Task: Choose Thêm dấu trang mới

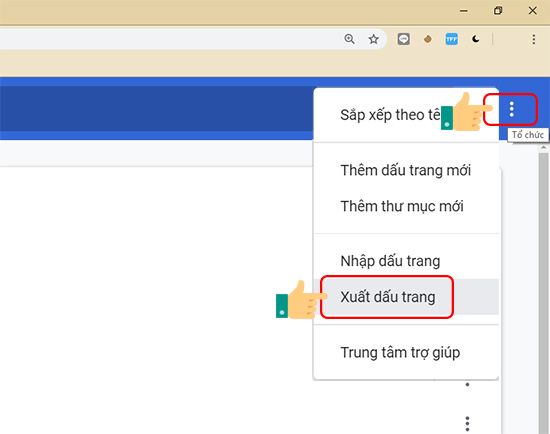Action: [406, 170]
